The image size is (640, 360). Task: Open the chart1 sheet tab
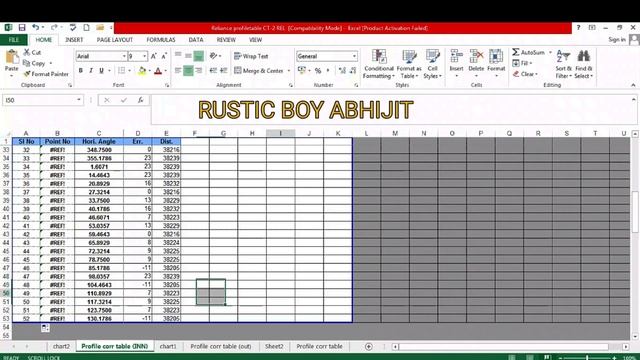(168, 346)
